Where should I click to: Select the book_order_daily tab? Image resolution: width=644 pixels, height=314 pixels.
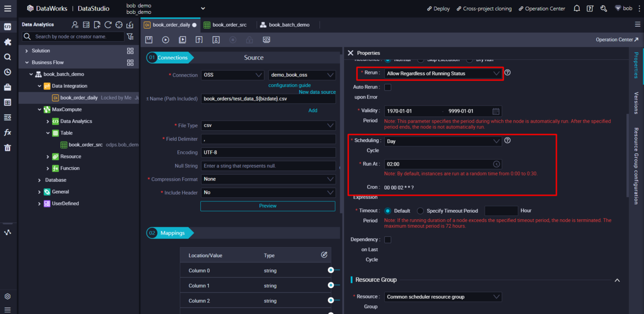(170, 25)
